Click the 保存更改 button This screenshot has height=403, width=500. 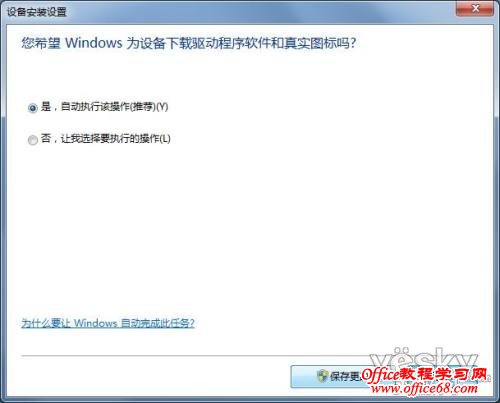[340, 376]
